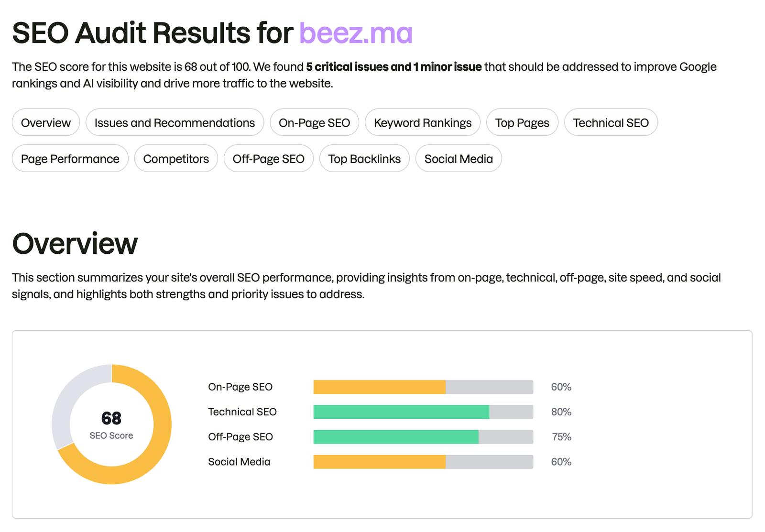Click the 68 SEO Score number
Image resolution: width=765 pixels, height=532 pixels.
pos(111,418)
